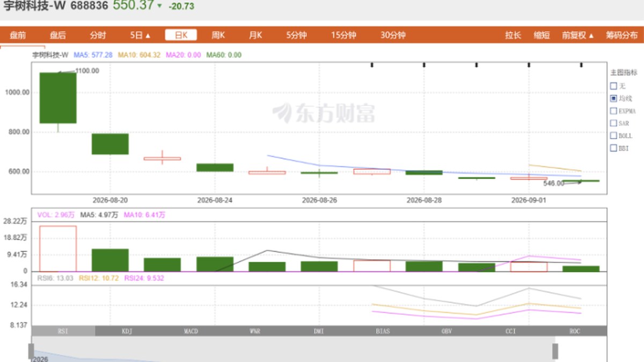Select the KDJ sub-indicator tab
The image size is (644, 362).
[x=127, y=331]
